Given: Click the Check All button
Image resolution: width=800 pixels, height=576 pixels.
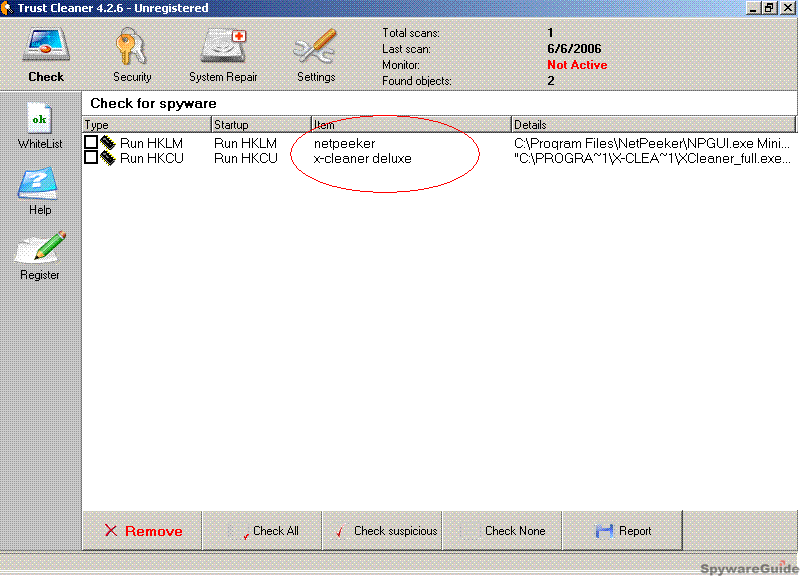Looking at the screenshot, I should click(x=262, y=531).
